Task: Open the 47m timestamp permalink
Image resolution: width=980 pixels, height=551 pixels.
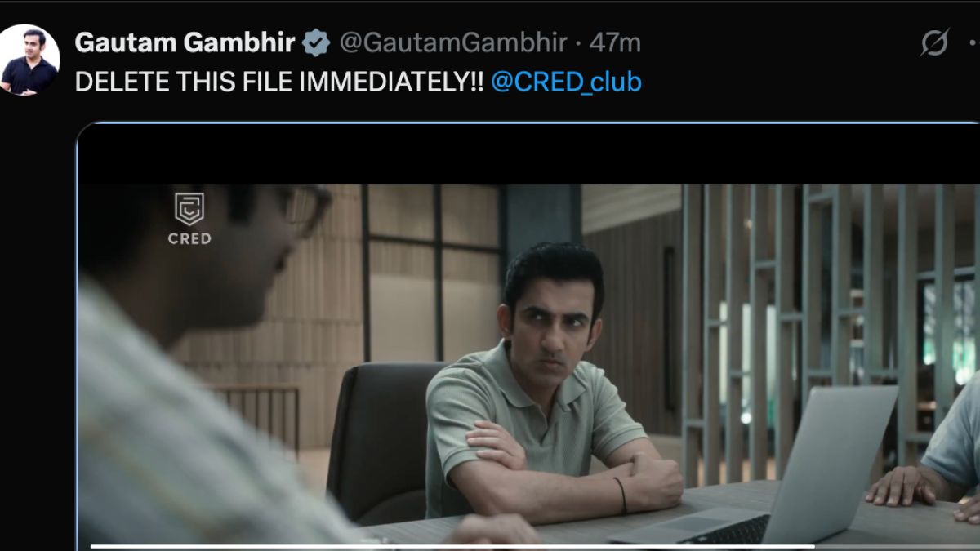Action: 615,43
